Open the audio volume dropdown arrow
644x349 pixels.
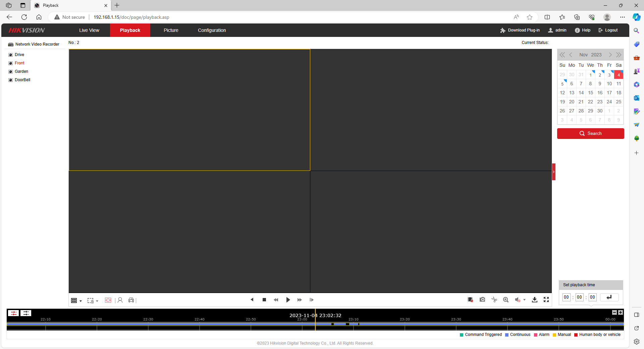click(524, 300)
